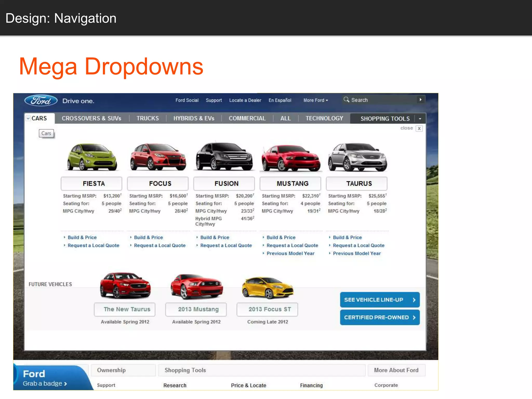Switch to En Español
This screenshot has width=532, height=399.
tap(280, 100)
